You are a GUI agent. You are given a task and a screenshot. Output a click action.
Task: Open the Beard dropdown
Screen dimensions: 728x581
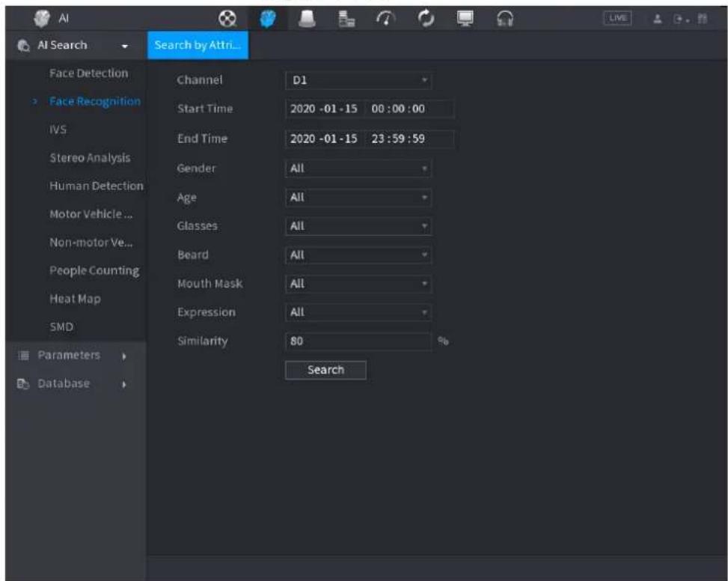pyautogui.click(x=358, y=255)
